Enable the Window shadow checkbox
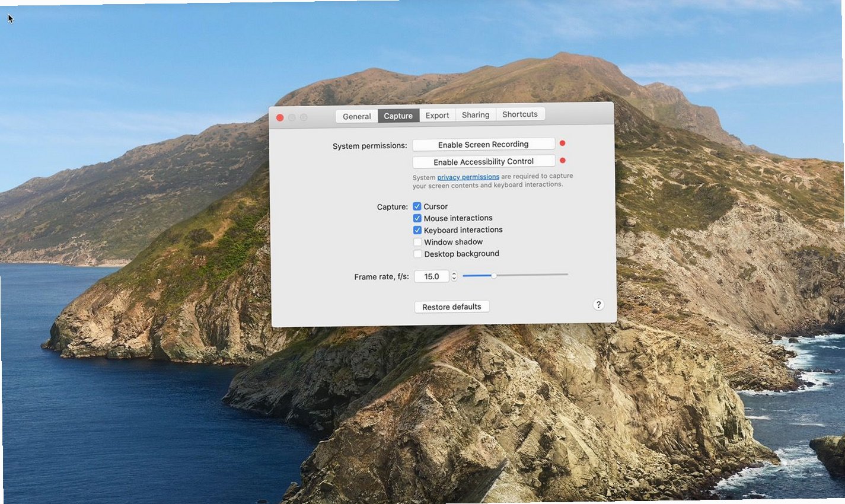This screenshot has width=845, height=504. (417, 242)
